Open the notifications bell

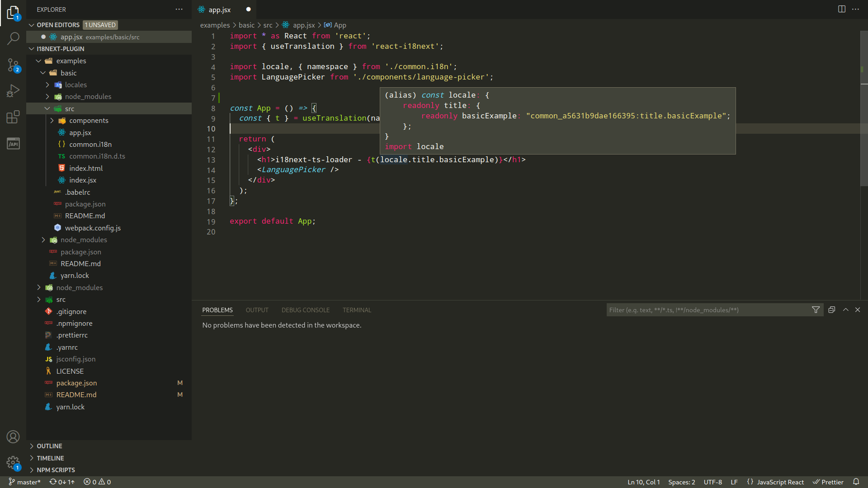coord(856,482)
